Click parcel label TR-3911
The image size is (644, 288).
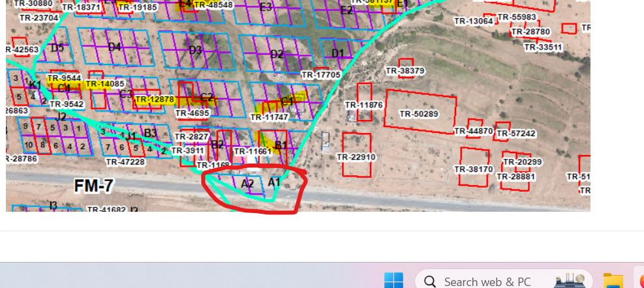pos(187,151)
